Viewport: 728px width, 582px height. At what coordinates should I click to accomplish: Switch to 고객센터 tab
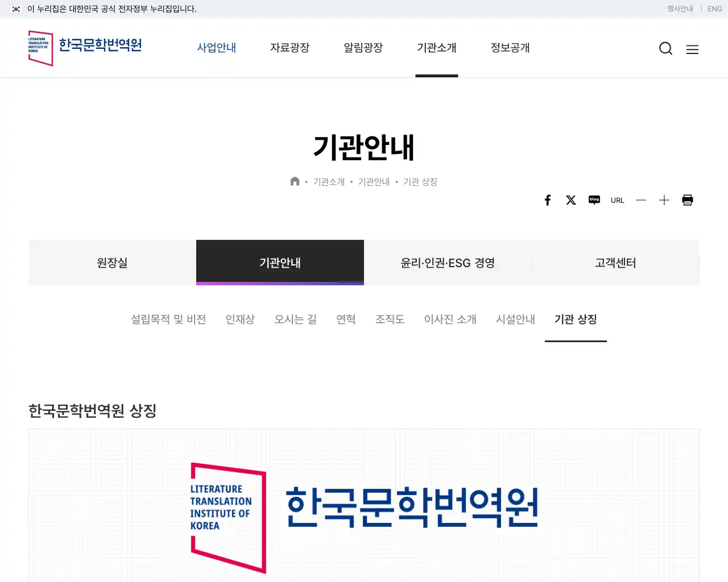(x=615, y=263)
